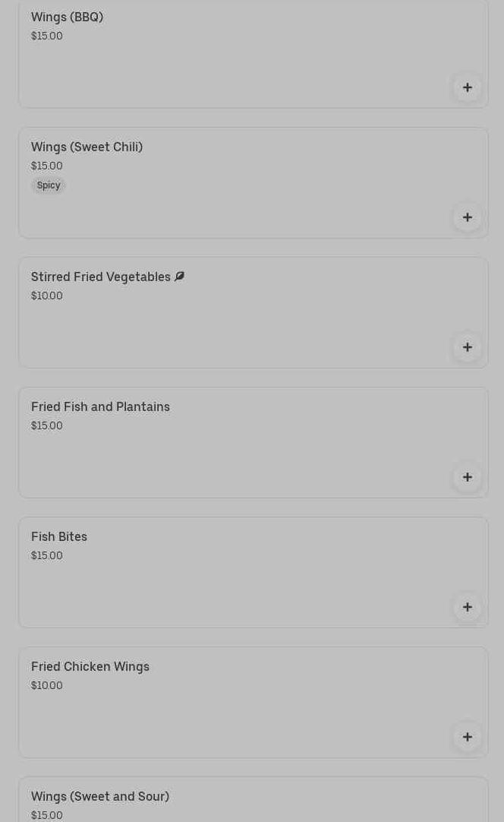This screenshot has height=822, width=504.
Task: Open Wings (Sweet and Sour) item
Action: click(x=100, y=796)
